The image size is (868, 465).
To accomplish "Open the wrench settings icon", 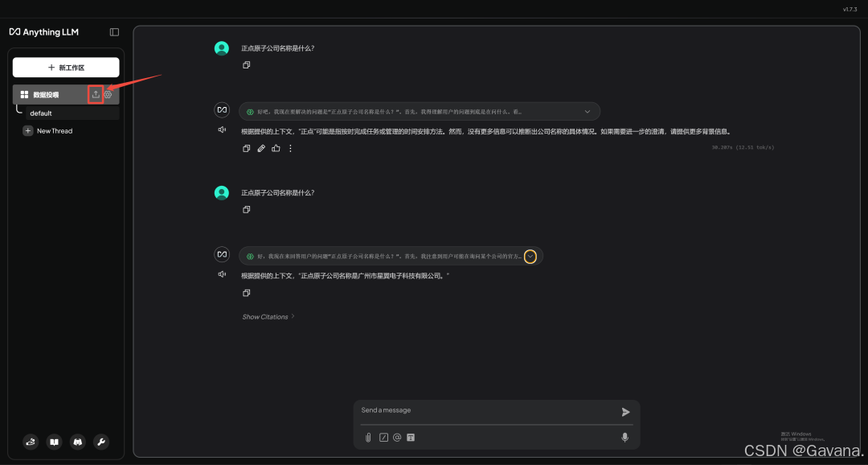I will [x=100, y=442].
